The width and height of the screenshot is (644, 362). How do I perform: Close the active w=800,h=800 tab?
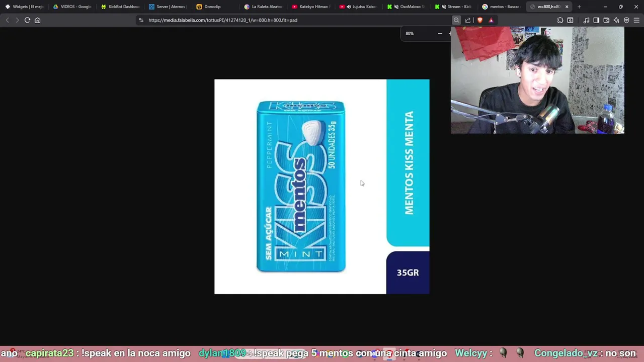[x=567, y=7]
